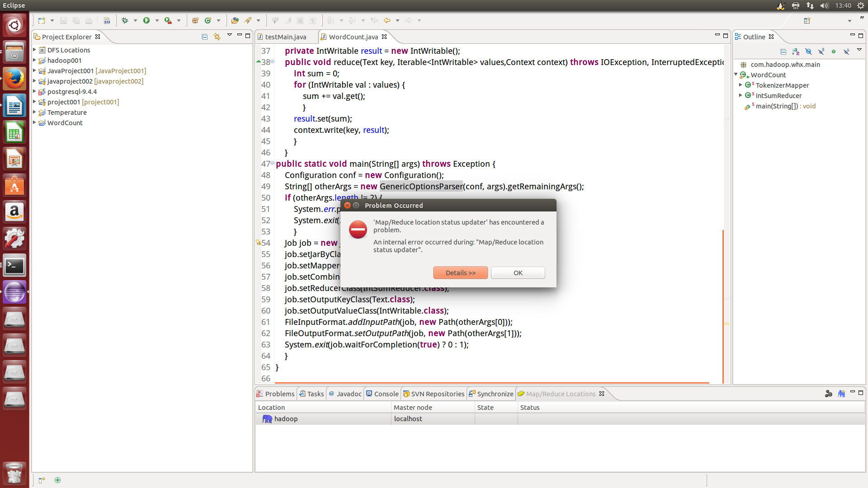Click the status bar green circle icon
This screenshot has height=488, width=868.
57,480
